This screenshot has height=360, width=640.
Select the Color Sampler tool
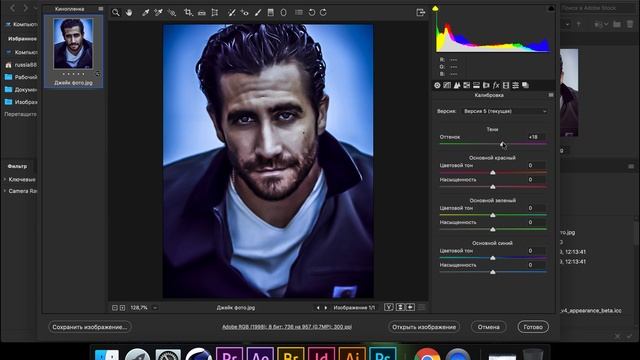coord(158,13)
